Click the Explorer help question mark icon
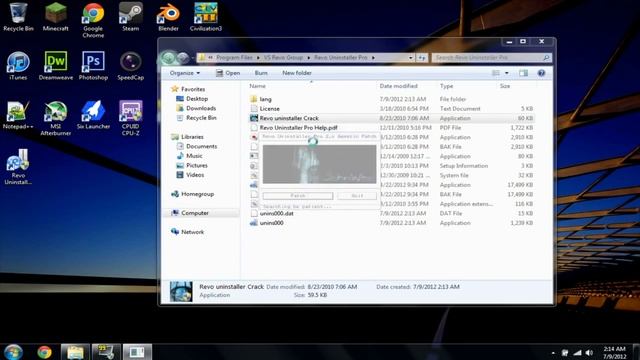 (541, 73)
